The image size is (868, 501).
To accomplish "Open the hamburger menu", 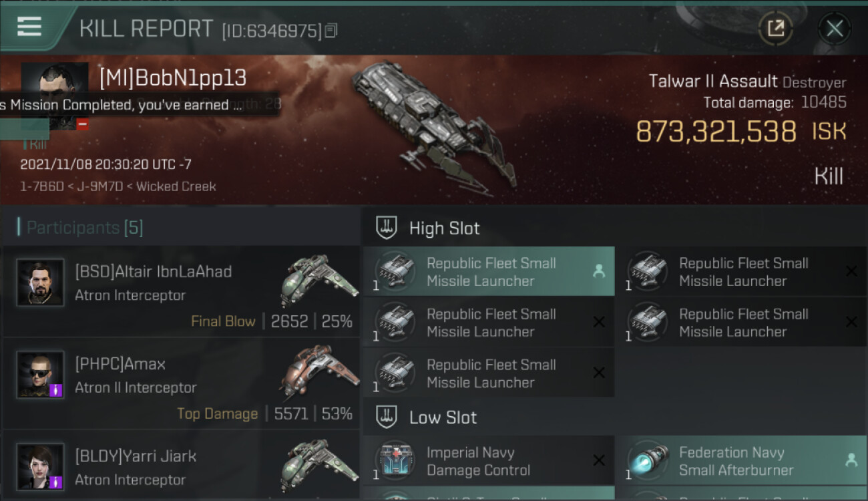I will point(29,27).
